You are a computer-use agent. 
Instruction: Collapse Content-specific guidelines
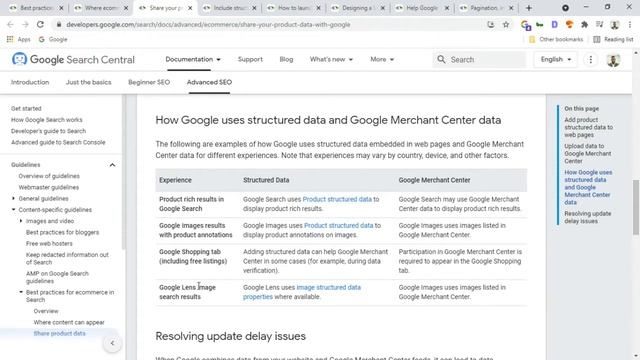(x=13, y=210)
